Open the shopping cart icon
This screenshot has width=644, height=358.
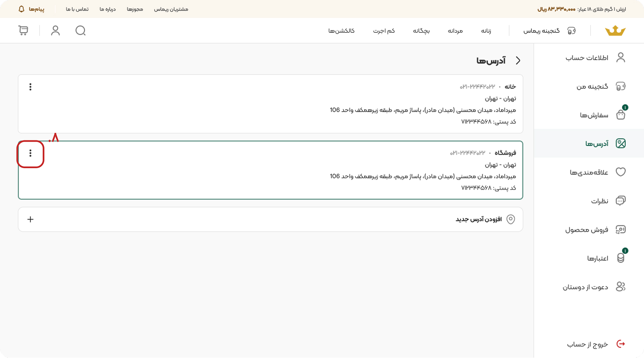pos(23,30)
